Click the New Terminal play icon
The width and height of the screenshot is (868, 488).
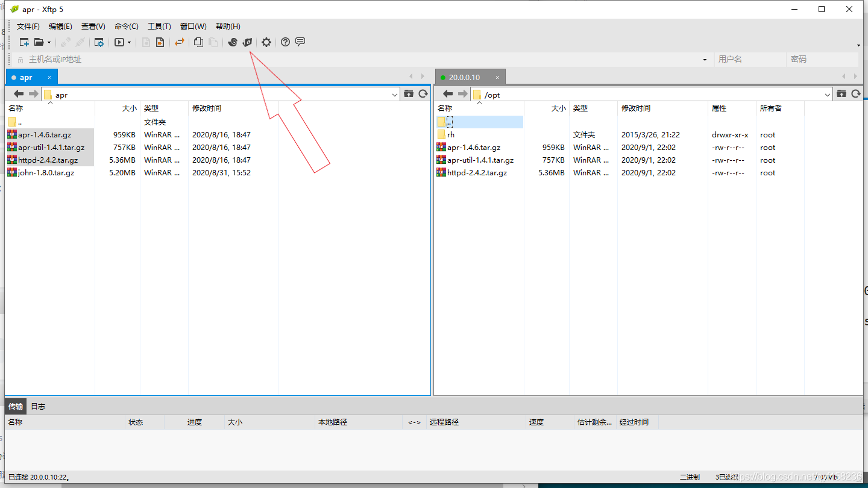[x=119, y=42]
